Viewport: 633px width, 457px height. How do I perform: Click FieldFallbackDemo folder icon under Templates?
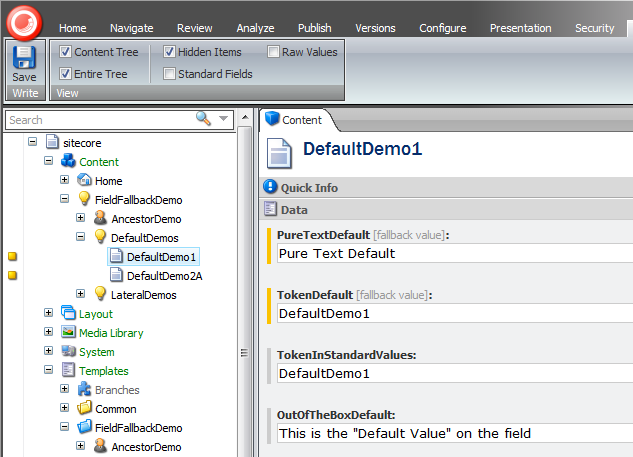84,427
